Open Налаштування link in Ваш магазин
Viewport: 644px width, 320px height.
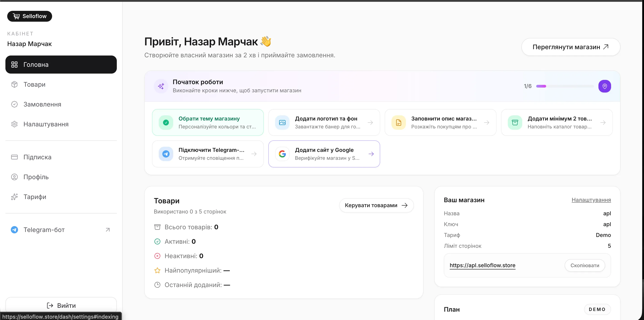point(591,200)
